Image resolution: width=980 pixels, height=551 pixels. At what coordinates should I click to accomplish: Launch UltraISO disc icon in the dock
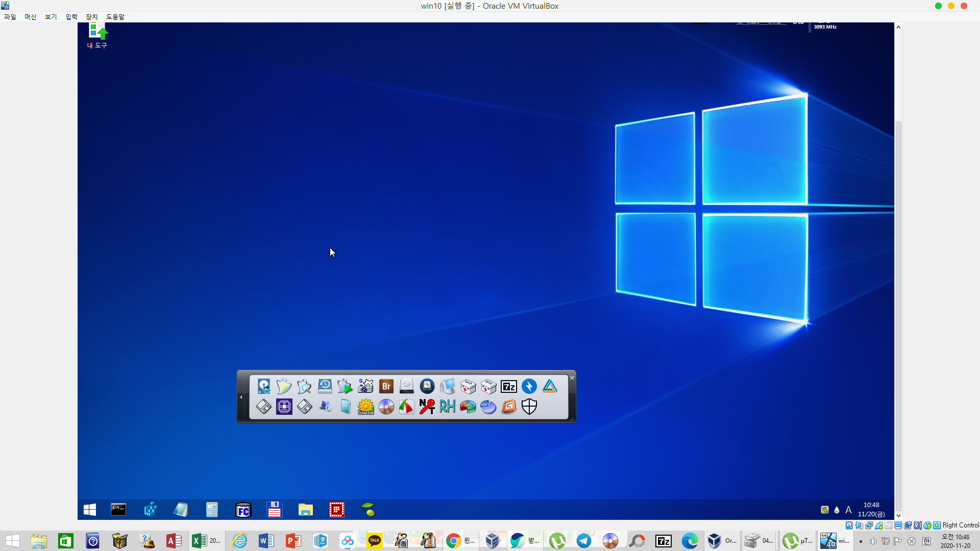click(x=386, y=407)
